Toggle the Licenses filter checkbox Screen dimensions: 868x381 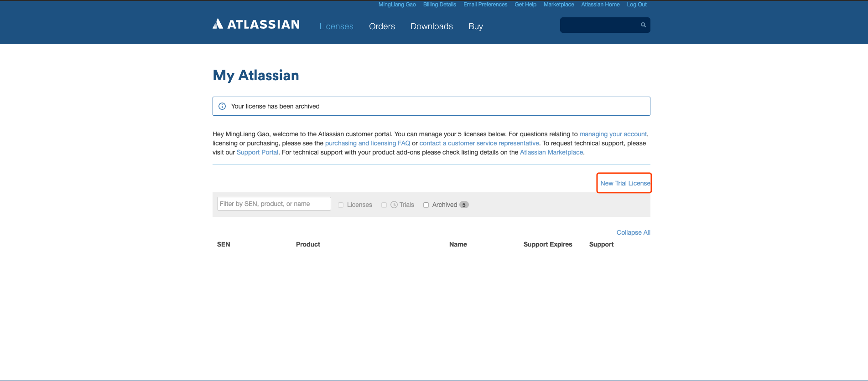[341, 205]
